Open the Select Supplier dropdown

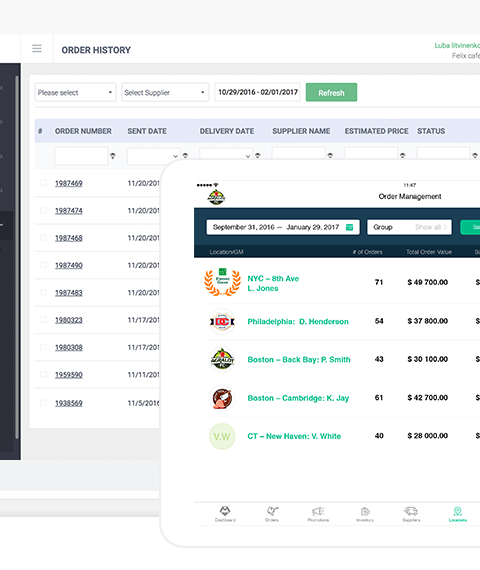click(x=165, y=92)
